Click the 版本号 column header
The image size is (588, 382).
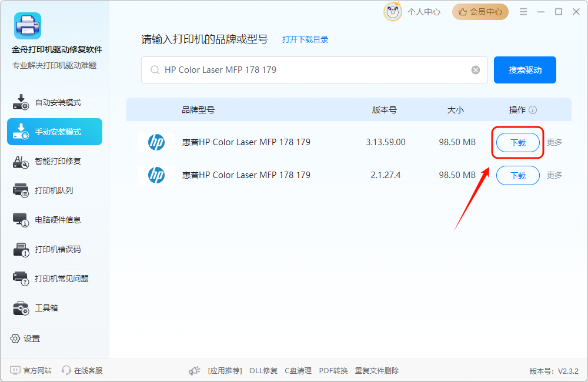tap(385, 110)
